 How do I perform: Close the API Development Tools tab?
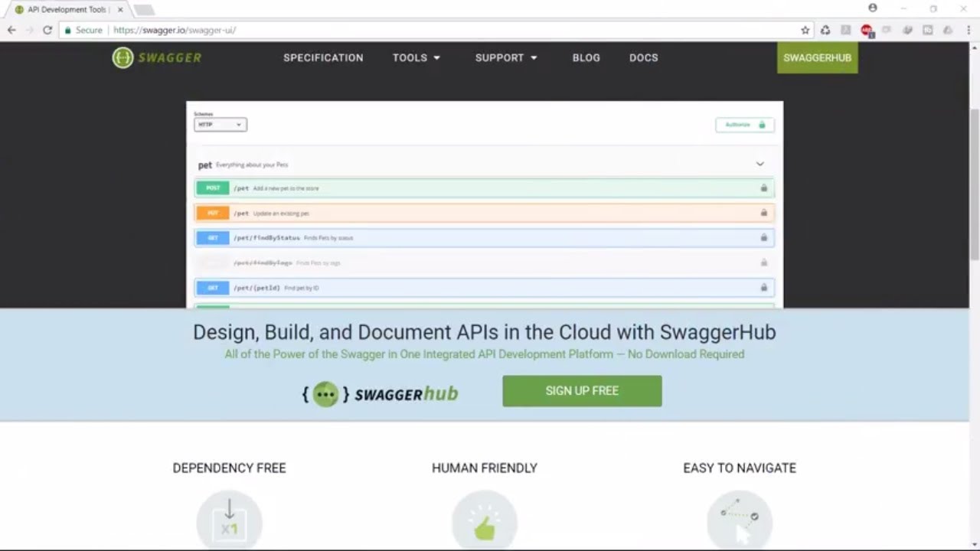click(120, 10)
